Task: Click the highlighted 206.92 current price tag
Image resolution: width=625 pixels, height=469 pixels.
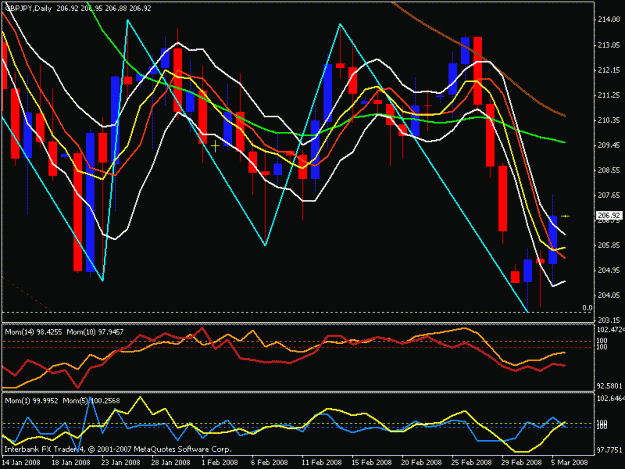Action: tap(609, 216)
